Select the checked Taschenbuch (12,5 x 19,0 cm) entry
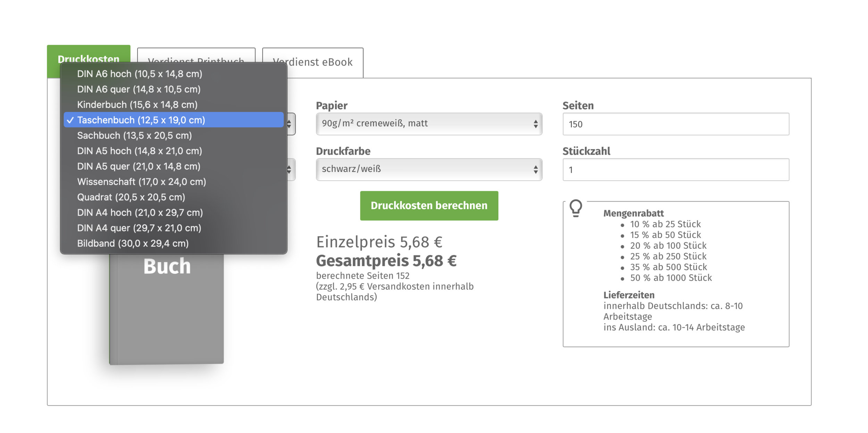This screenshot has height=433, width=868. pos(174,120)
